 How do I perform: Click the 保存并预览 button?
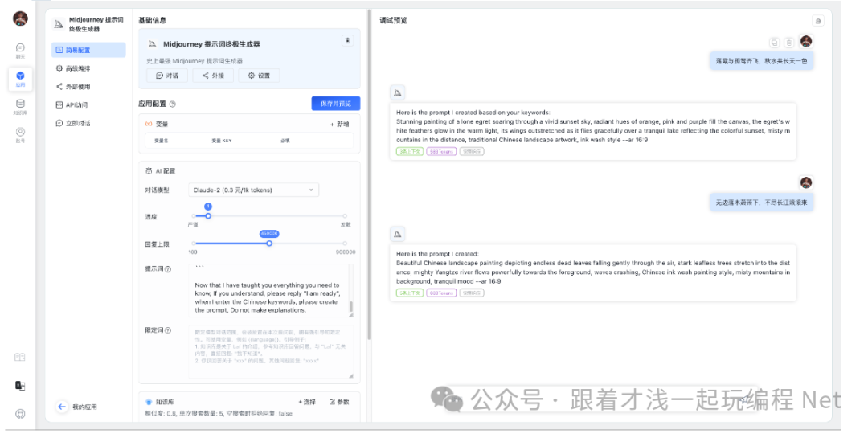point(335,104)
